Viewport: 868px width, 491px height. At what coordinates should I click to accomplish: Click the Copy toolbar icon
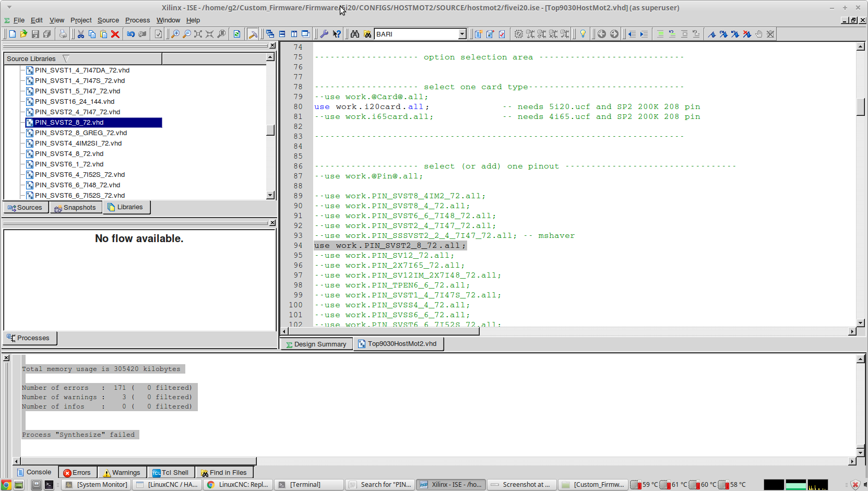(x=92, y=34)
